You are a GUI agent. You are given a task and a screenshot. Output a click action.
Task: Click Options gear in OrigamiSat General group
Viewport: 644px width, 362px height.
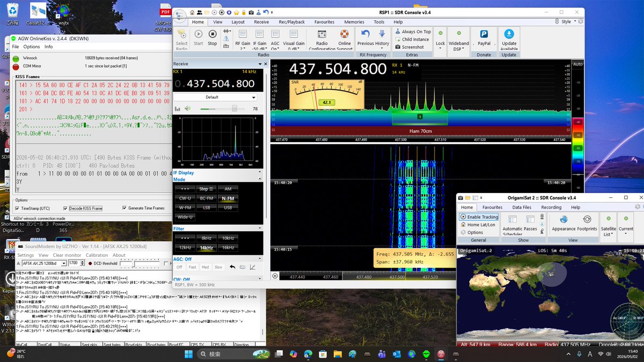472,232
